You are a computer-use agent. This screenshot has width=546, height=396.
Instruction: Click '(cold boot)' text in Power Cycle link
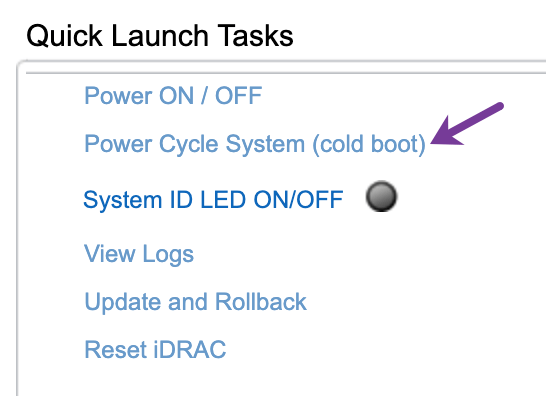pos(369,144)
